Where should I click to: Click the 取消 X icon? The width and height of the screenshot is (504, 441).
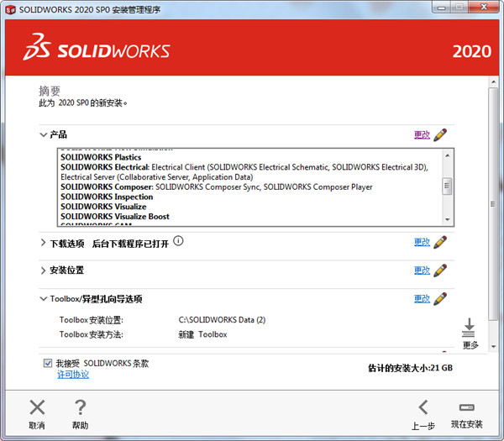[37, 408]
